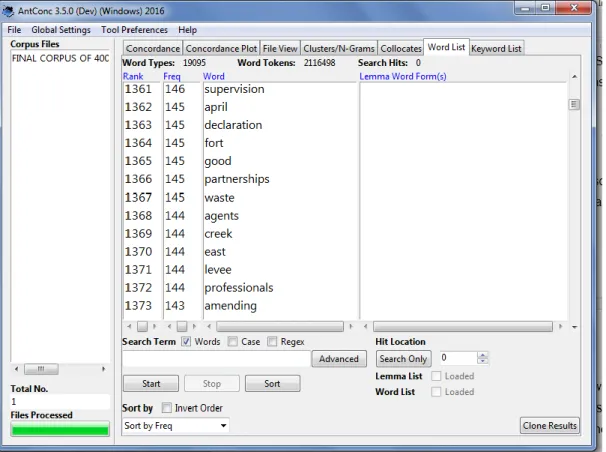Enable the Regex checkbox
This screenshot has height=452, width=606.
272,342
